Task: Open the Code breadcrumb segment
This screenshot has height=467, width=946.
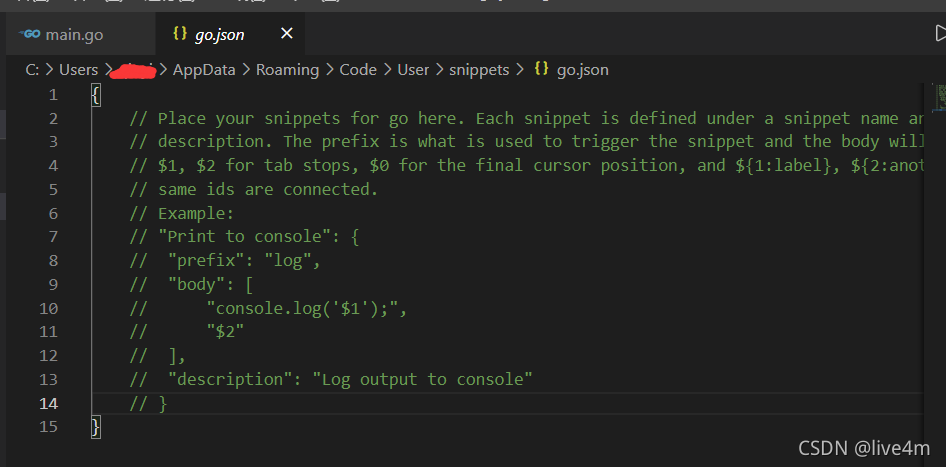Action: [x=358, y=70]
